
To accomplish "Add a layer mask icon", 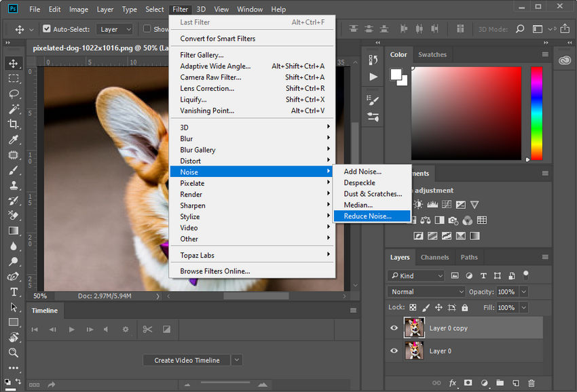I will point(468,383).
